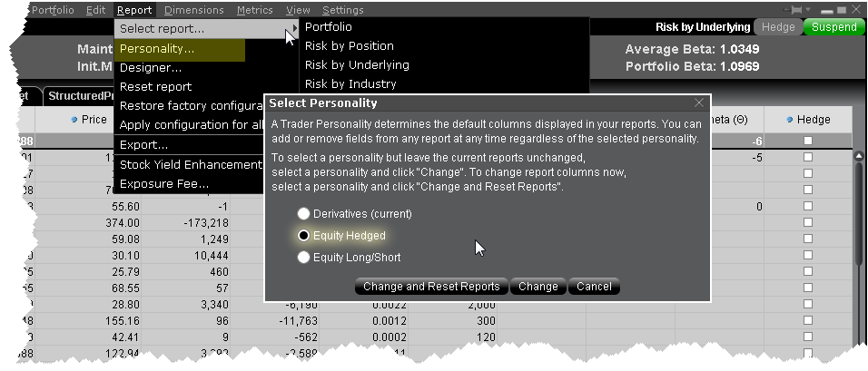Click the blue dot beside Price header
868x371 pixels.
click(x=74, y=119)
